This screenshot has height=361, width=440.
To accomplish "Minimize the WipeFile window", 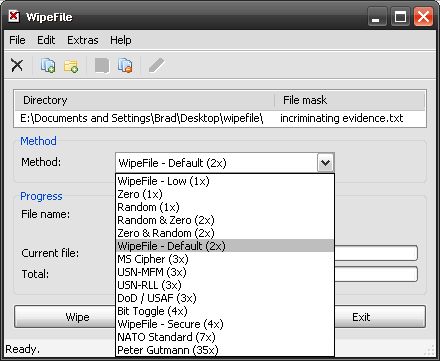I will coord(377,17).
